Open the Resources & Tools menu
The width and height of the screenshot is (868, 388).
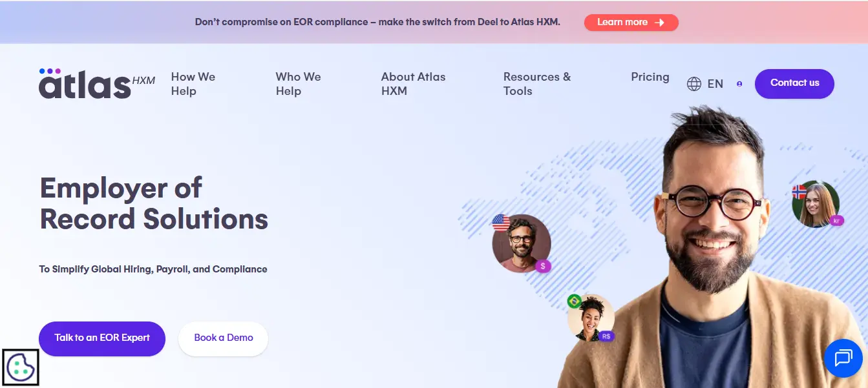tap(536, 84)
